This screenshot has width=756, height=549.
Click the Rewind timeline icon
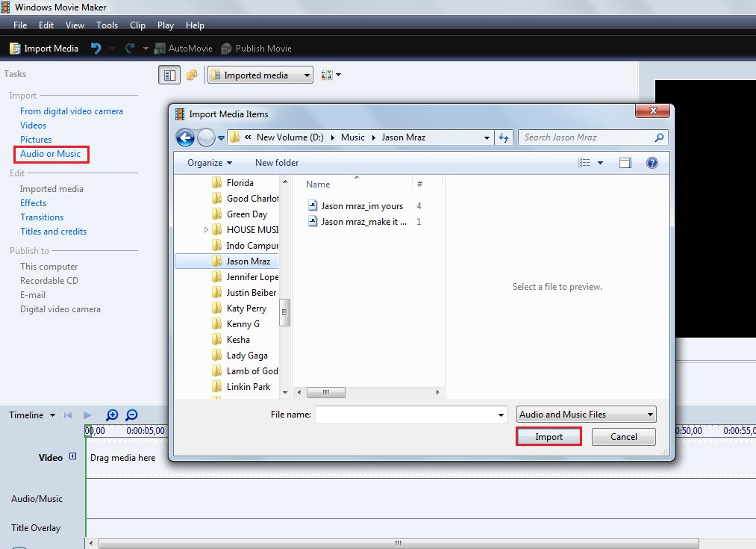(x=68, y=415)
